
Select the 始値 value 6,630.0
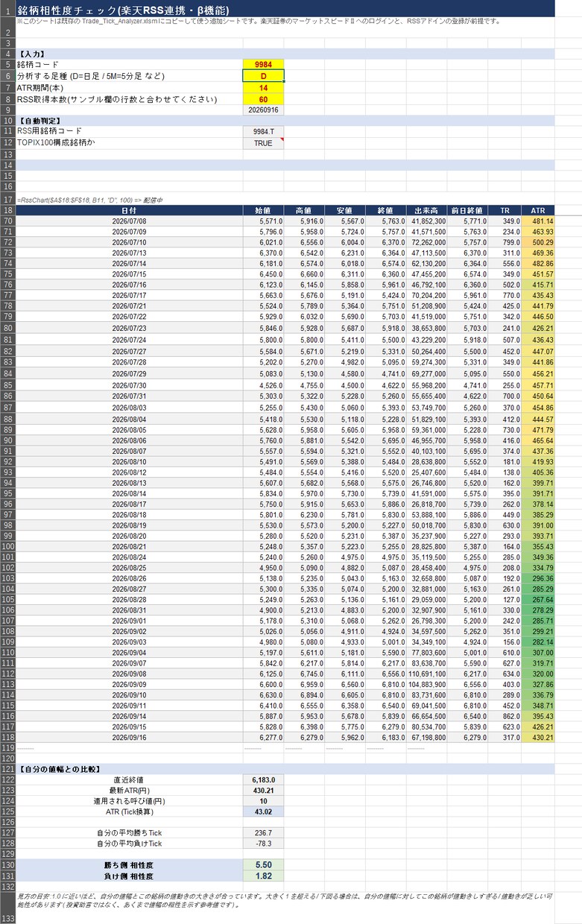click(x=263, y=695)
